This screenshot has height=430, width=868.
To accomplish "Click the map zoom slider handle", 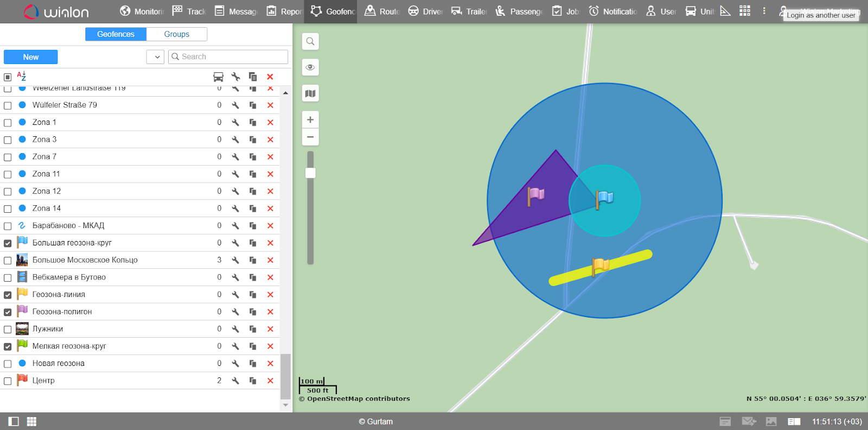I will click(x=310, y=173).
